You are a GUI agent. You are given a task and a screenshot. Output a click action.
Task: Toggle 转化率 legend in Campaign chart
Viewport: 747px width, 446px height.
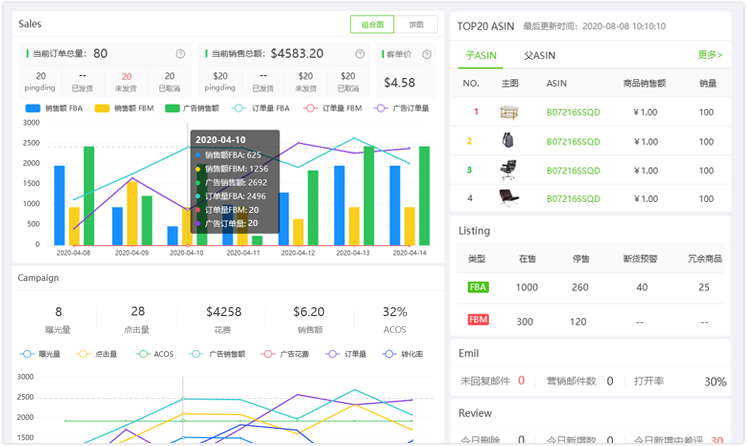[403, 354]
